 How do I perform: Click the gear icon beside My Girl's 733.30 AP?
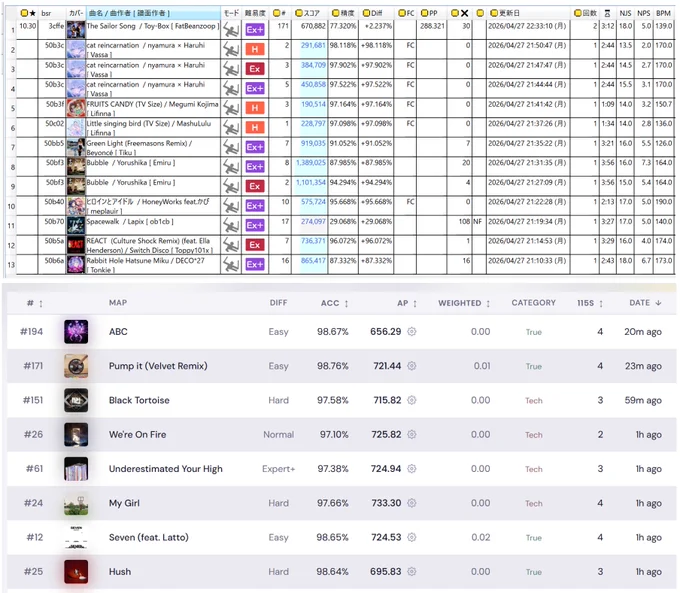click(412, 503)
